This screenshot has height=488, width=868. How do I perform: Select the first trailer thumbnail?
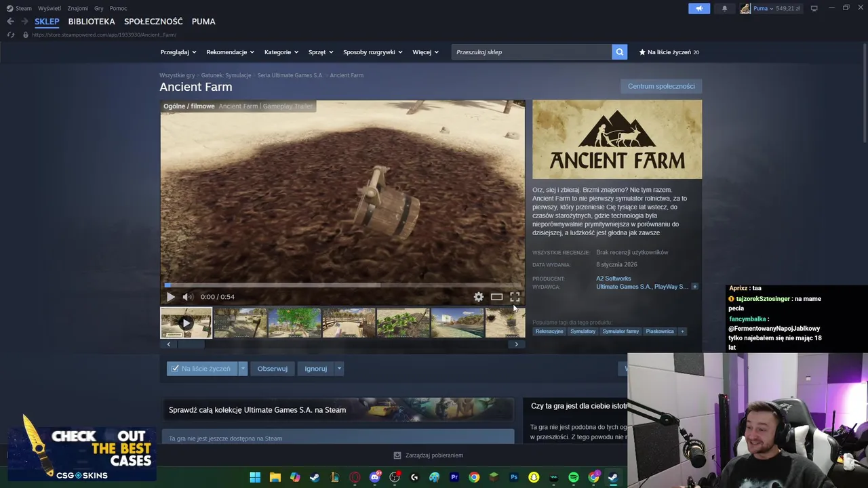click(186, 323)
